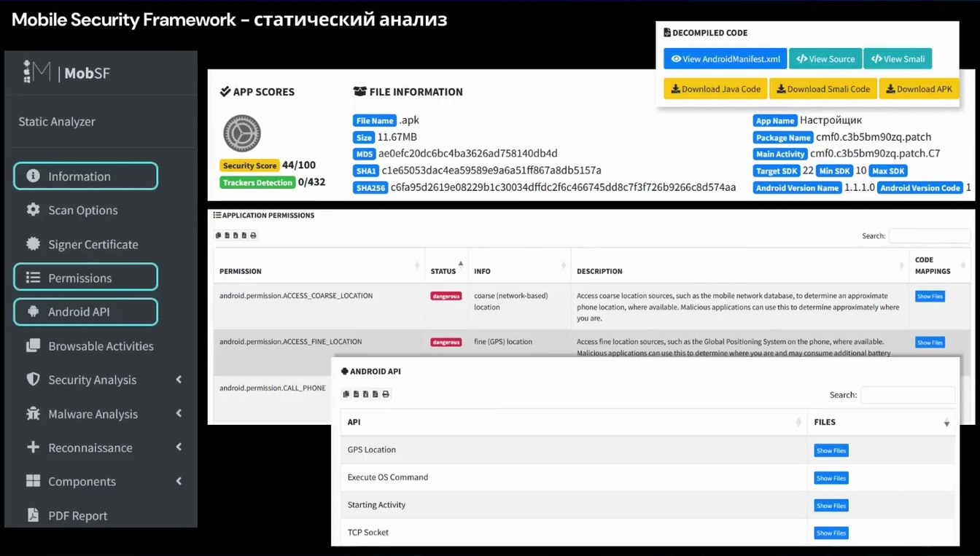Viewport: 980px width, 556px height.
Task: Click the app name Настройщик
Action: click(831, 120)
